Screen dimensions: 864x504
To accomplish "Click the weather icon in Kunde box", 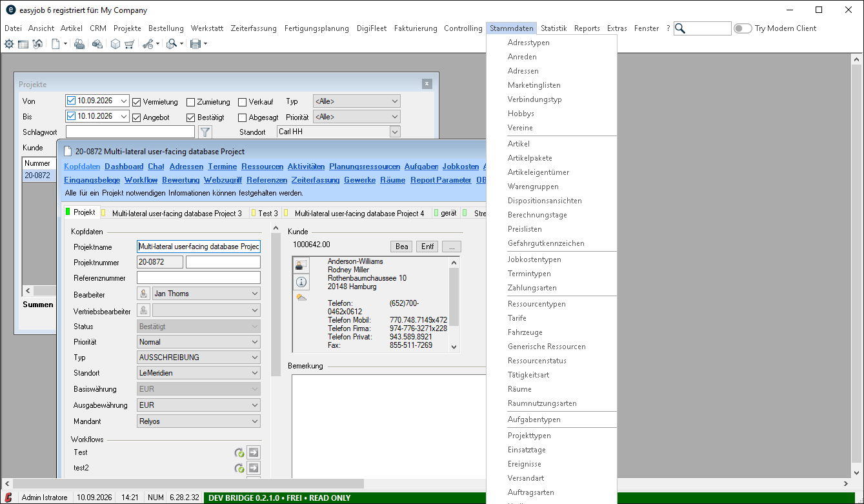I will tap(301, 297).
